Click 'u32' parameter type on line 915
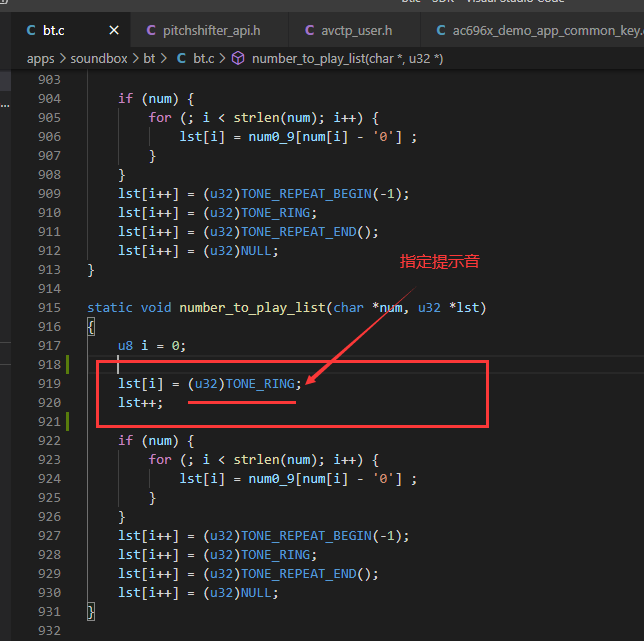The image size is (644, 641). 429,308
